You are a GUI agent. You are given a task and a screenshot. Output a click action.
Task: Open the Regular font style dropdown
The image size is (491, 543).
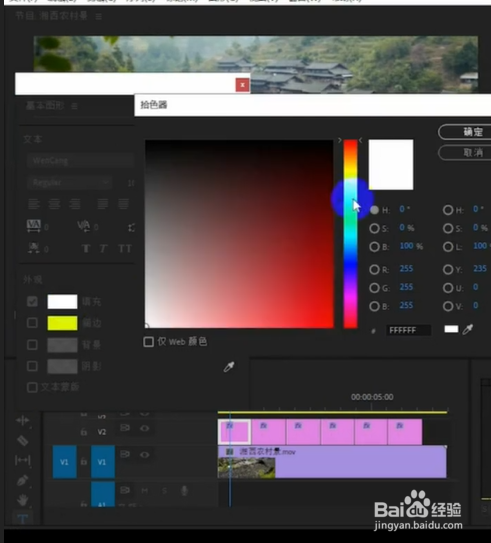click(x=70, y=182)
